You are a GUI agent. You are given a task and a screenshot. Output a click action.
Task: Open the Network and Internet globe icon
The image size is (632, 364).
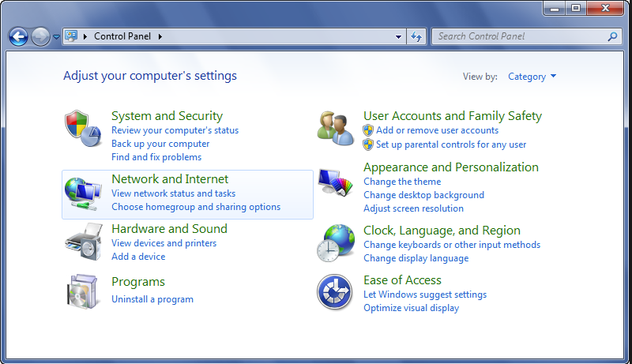[83, 194]
